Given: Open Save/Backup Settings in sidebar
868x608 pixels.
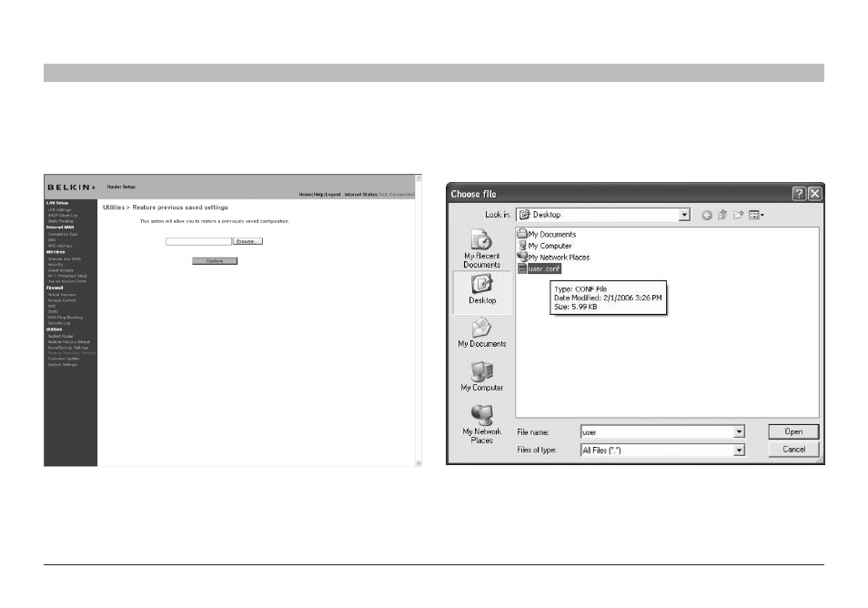Looking at the screenshot, I should 68,347.
